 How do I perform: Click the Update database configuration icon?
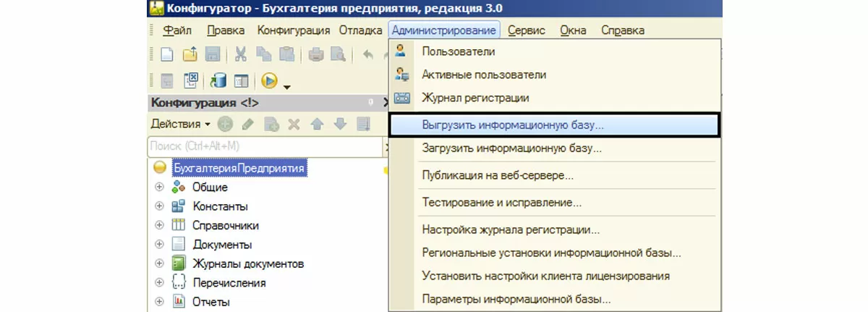click(x=218, y=81)
